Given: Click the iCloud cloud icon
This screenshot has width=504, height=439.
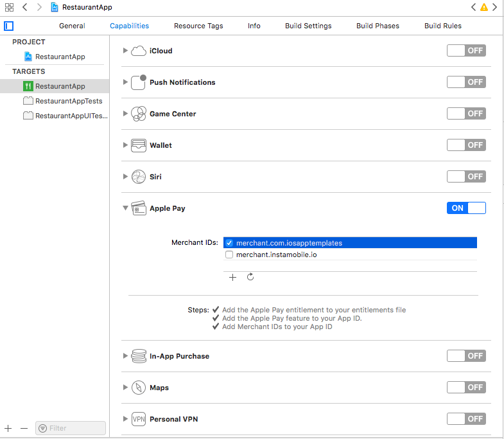Looking at the screenshot, I should [x=139, y=51].
